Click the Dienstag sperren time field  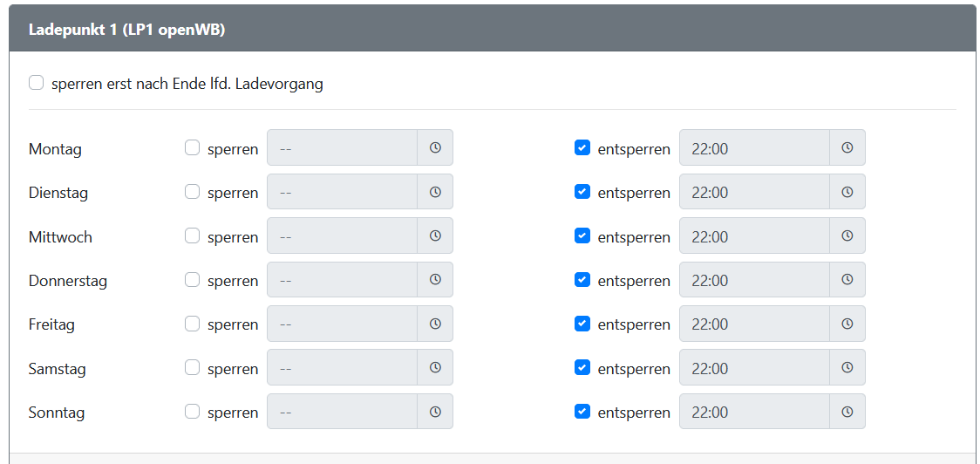click(x=342, y=192)
